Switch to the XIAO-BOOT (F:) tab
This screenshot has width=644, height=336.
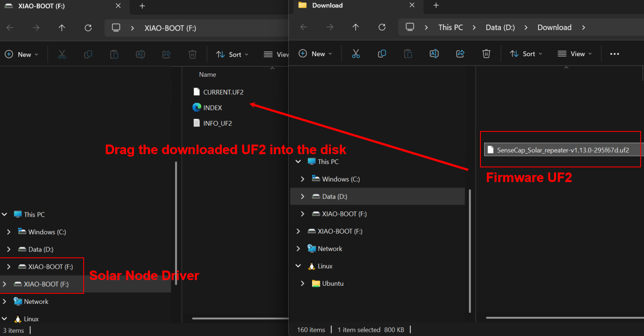[x=41, y=6]
